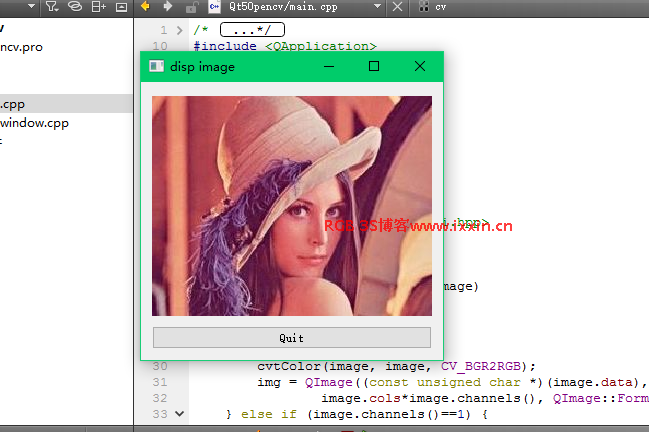Viewport: 649px width, 432px height.
Task: Close the disp image window
Action: (420, 66)
